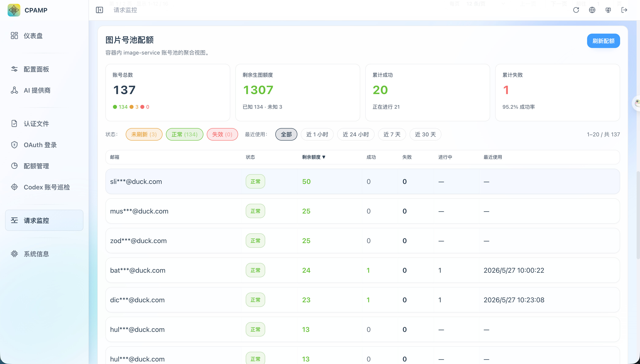640x364 pixels.
Task: Open the language globe icon
Action: [592, 10]
